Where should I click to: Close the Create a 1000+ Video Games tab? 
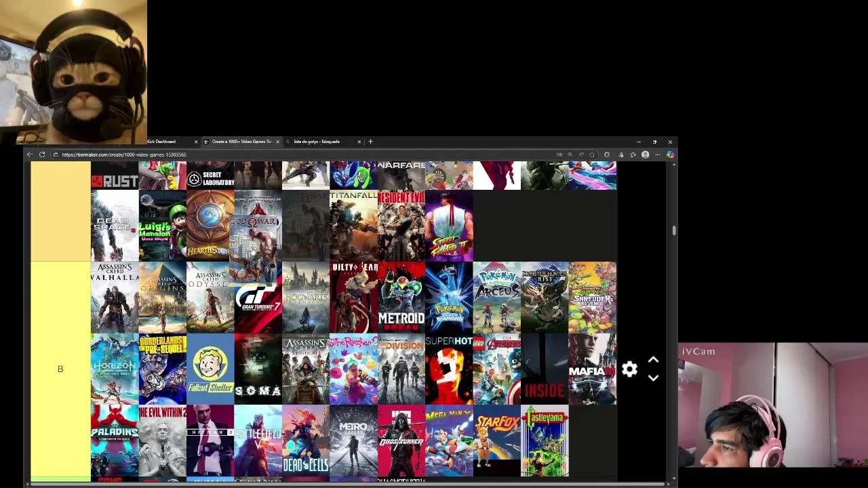[x=277, y=142]
